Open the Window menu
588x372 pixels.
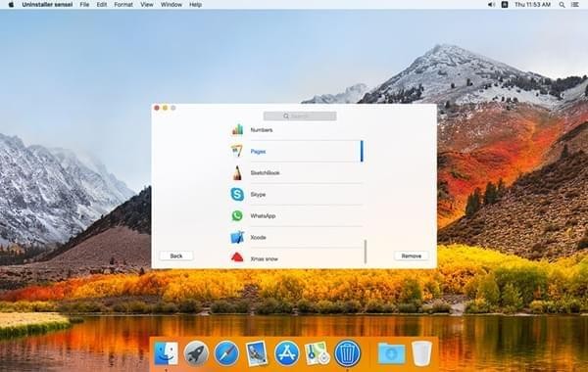[171, 5]
